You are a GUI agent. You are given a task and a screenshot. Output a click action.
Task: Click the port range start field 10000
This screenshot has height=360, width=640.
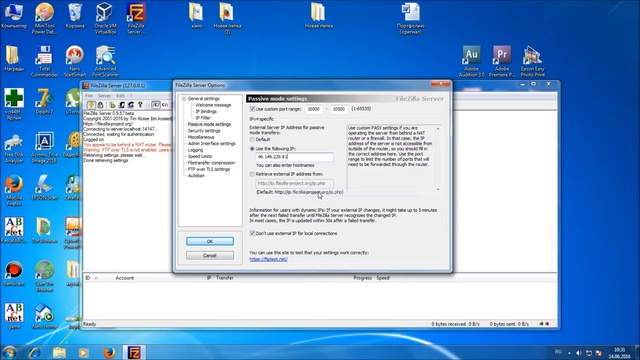click(313, 109)
